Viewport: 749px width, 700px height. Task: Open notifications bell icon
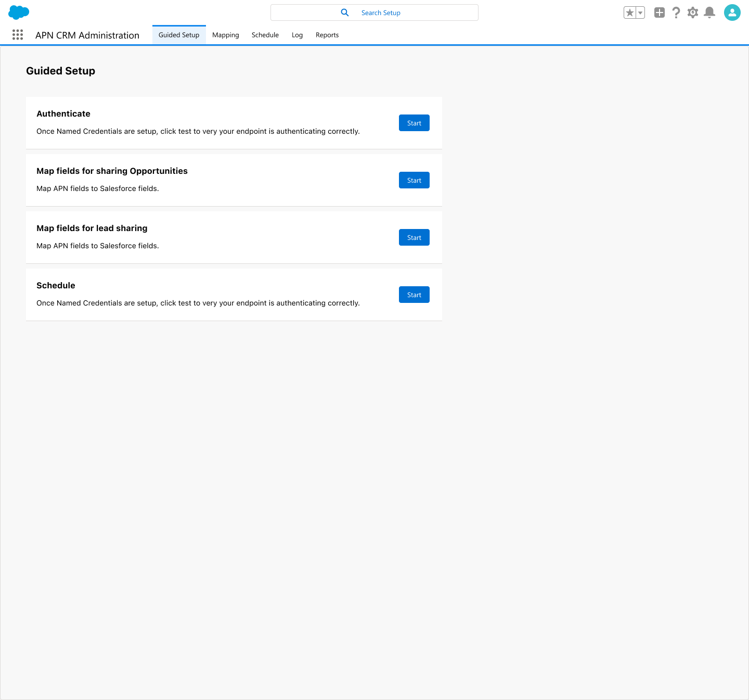click(709, 12)
